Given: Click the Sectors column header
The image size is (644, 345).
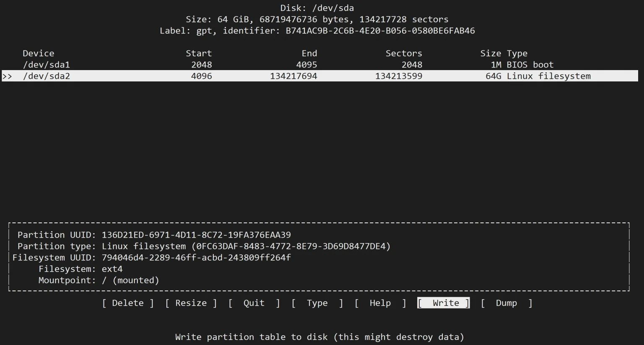Looking at the screenshot, I should (x=404, y=53).
